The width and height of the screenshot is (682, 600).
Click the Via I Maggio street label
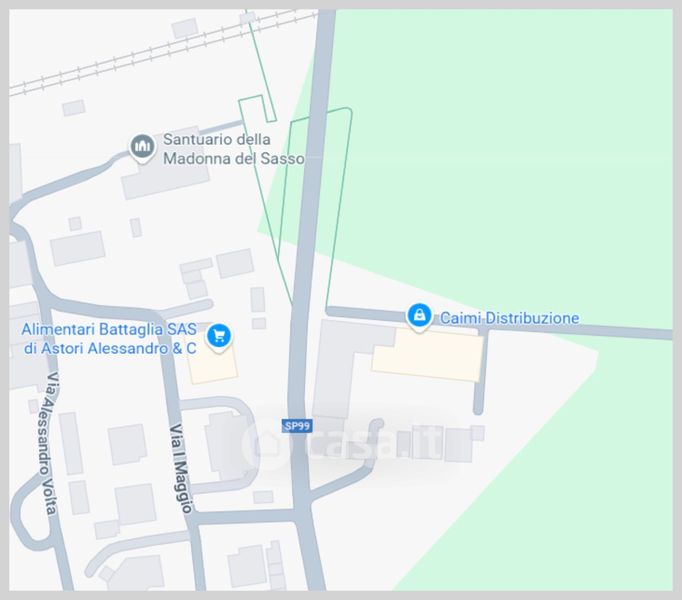click(181, 468)
